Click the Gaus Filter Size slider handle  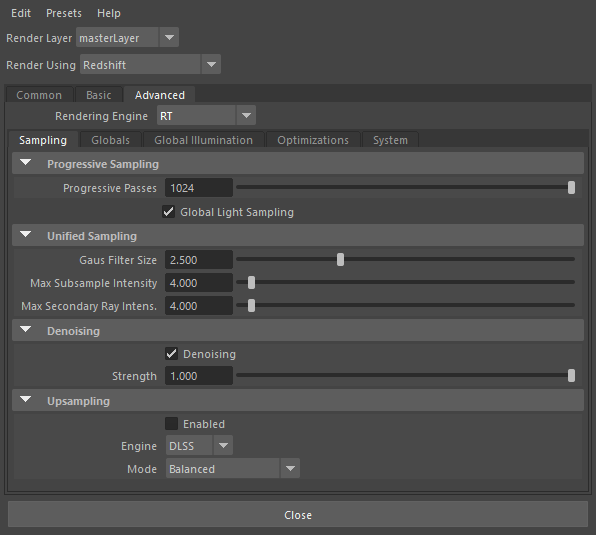(x=341, y=260)
